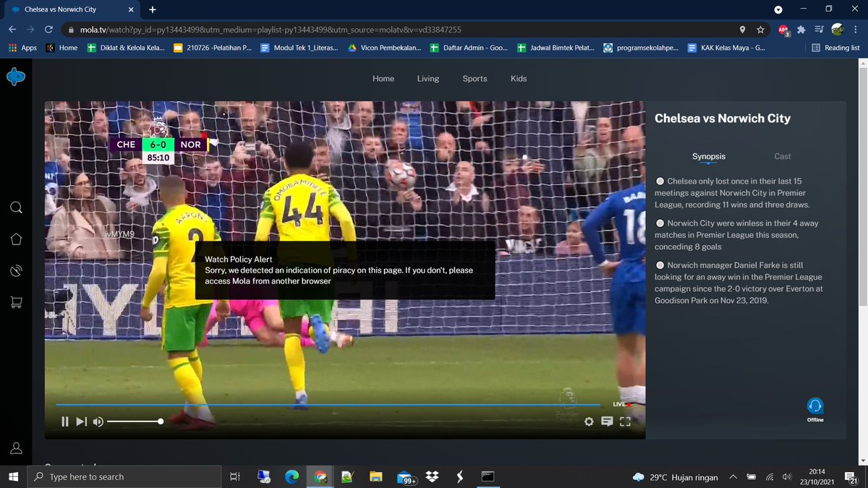Pause the live video playback
The width and height of the screenshot is (868, 488).
point(64,421)
